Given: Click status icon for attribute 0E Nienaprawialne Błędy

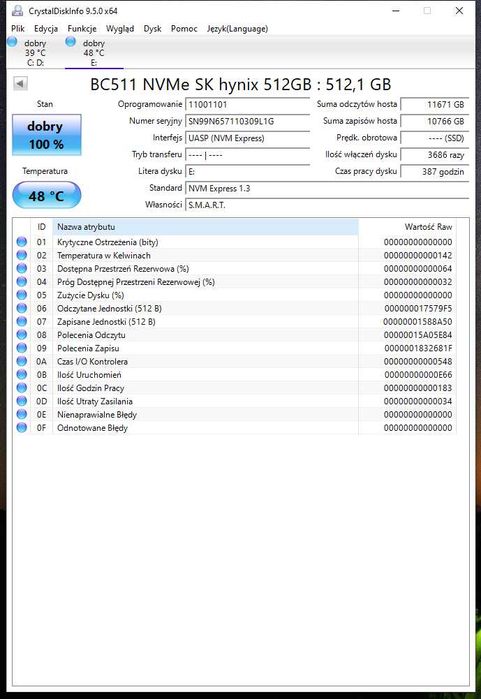Looking at the screenshot, I should [21, 414].
